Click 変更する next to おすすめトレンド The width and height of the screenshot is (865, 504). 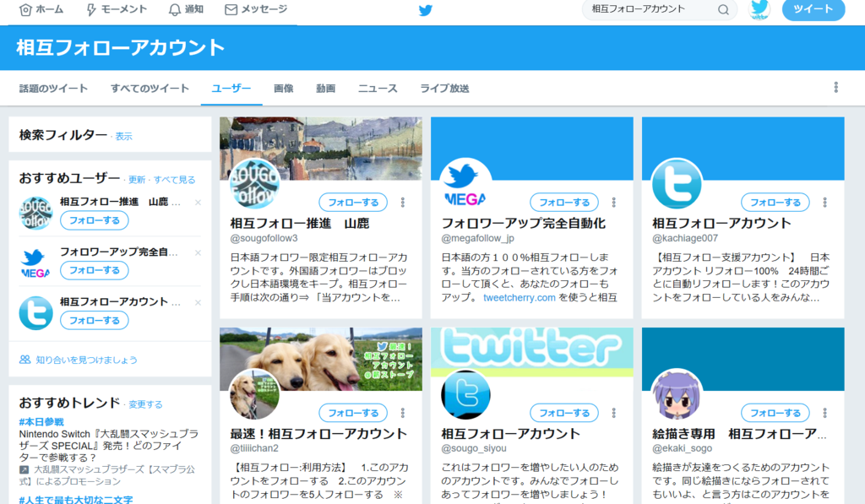pos(145,404)
